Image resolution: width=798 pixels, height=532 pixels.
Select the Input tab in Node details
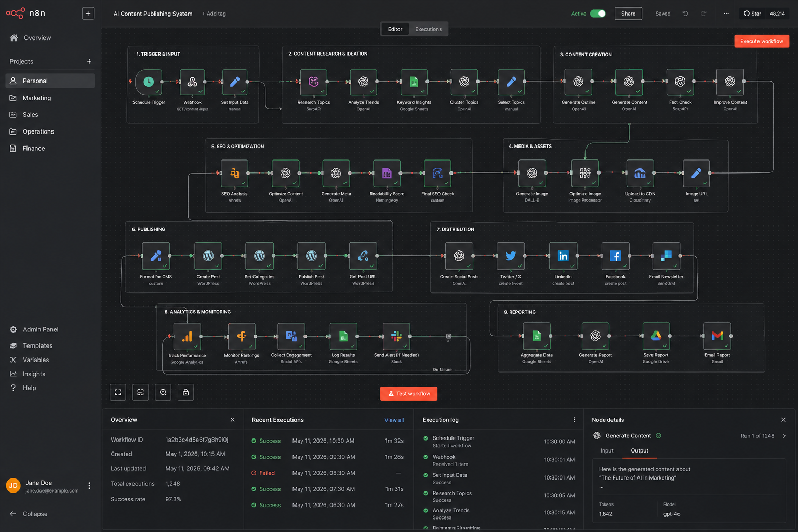tap(607, 450)
